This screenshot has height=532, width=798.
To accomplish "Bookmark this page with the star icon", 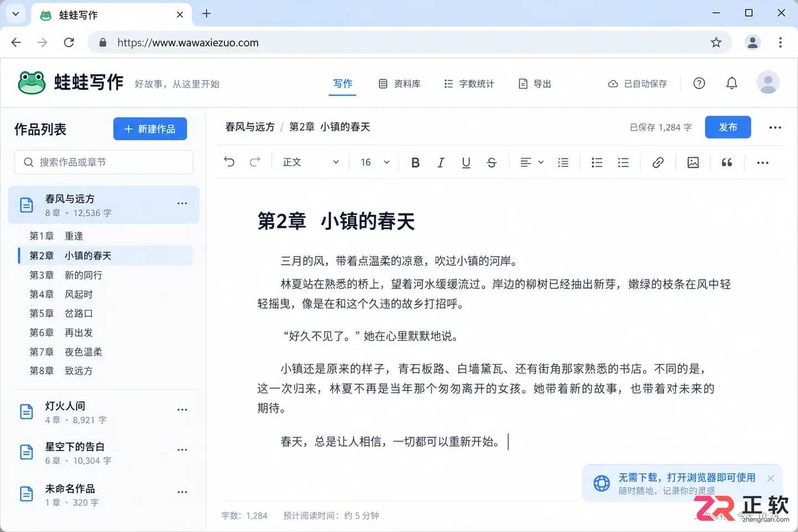I will (716, 43).
